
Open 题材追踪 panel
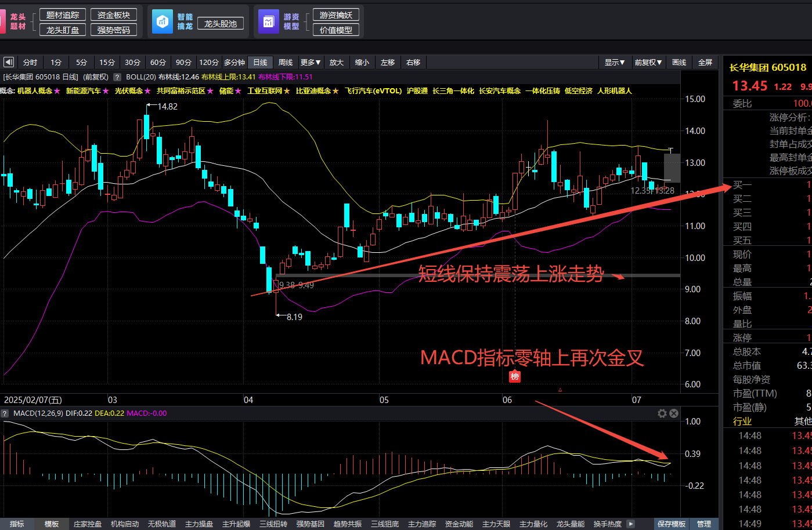63,15
